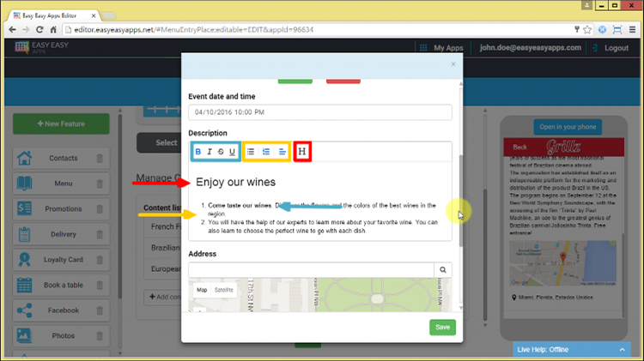Open My Apps in top bar
The width and height of the screenshot is (644, 361).
[441, 47]
